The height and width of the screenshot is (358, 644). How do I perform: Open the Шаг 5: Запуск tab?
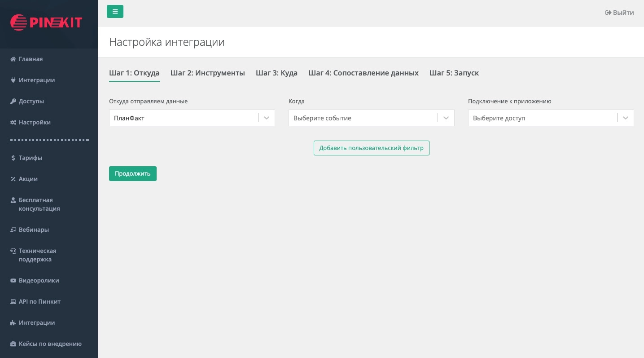point(454,73)
